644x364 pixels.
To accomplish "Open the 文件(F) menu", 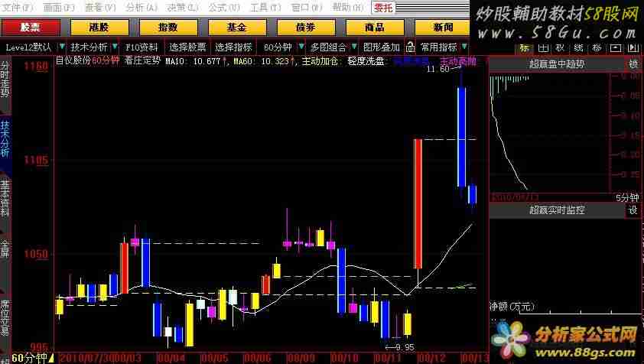I will click(x=18, y=7).
